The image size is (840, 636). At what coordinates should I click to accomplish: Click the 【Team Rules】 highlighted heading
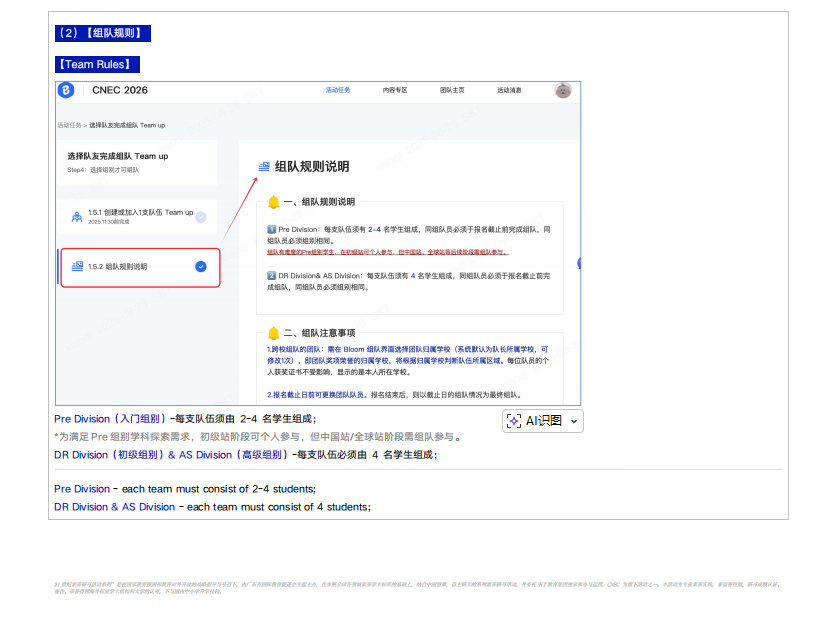(97, 64)
